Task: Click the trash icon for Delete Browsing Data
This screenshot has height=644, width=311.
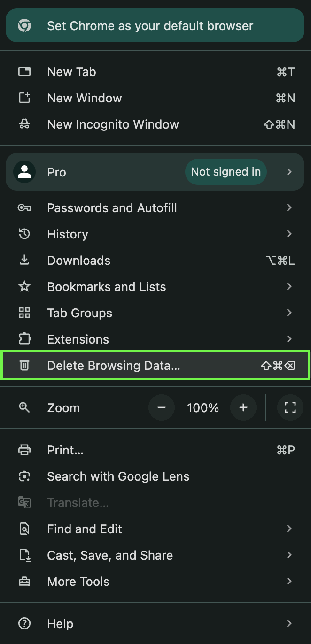Action: (24, 366)
